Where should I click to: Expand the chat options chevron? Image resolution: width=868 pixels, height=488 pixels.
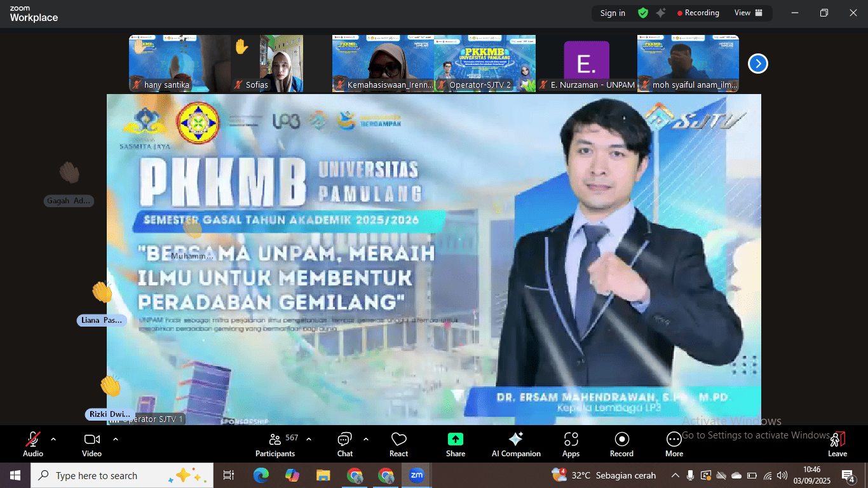coord(365,439)
